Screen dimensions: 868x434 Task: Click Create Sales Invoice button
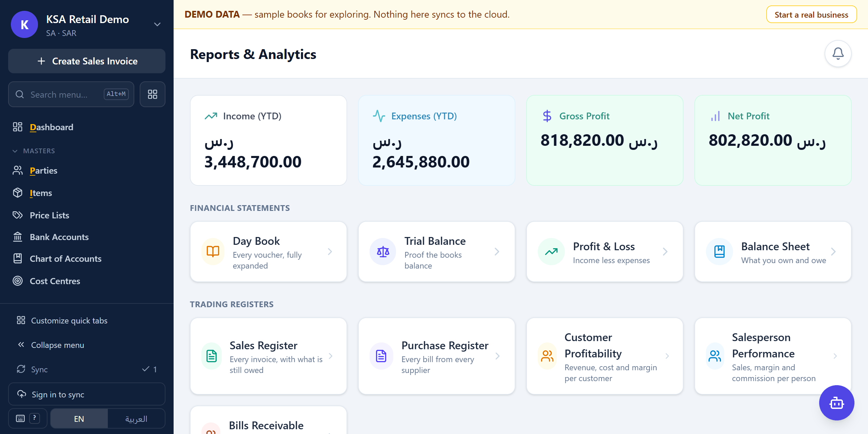(x=87, y=61)
